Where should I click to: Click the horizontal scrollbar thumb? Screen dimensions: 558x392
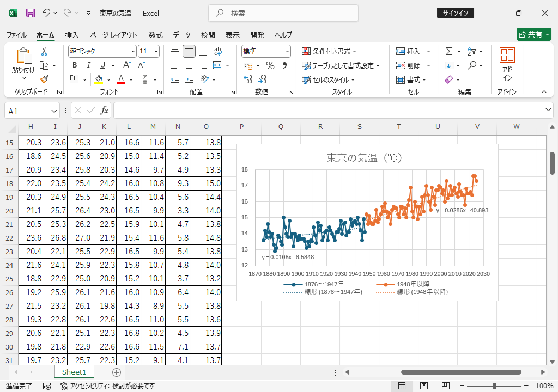(461, 372)
